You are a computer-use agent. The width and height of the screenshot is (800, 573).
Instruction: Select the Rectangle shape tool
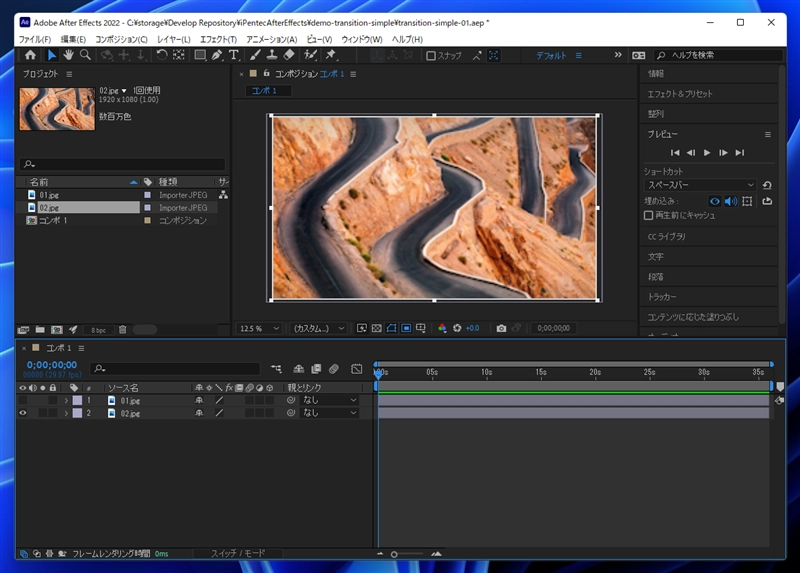click(200, 55)
